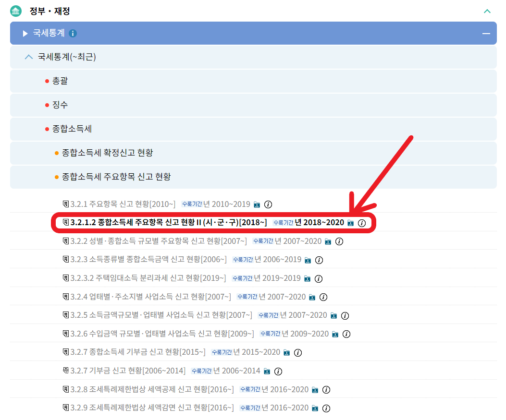
Task: Open the 징수 category
Action: point(60,105)
